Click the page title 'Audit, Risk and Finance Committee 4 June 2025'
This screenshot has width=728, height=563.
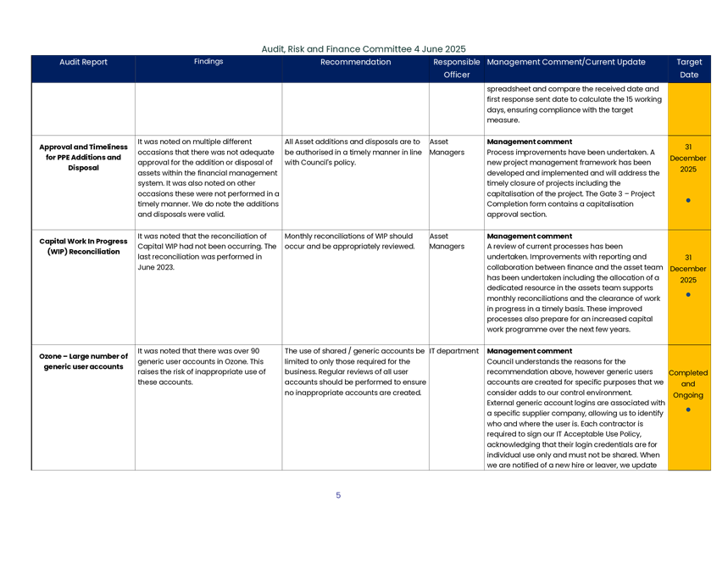point(364,49)
